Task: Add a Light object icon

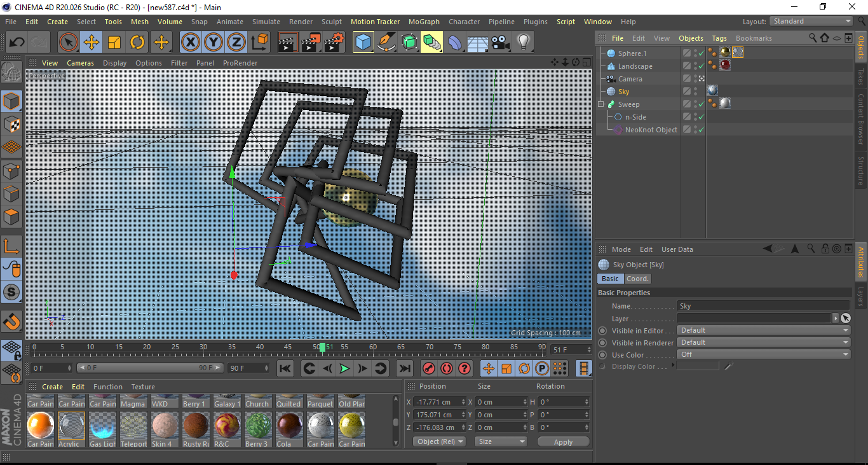Action: (523, 43)
